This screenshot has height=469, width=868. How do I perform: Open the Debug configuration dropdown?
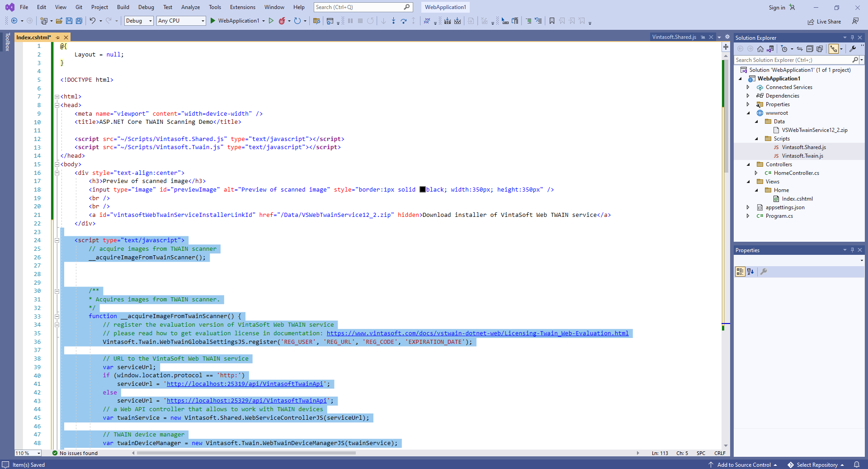139,21
